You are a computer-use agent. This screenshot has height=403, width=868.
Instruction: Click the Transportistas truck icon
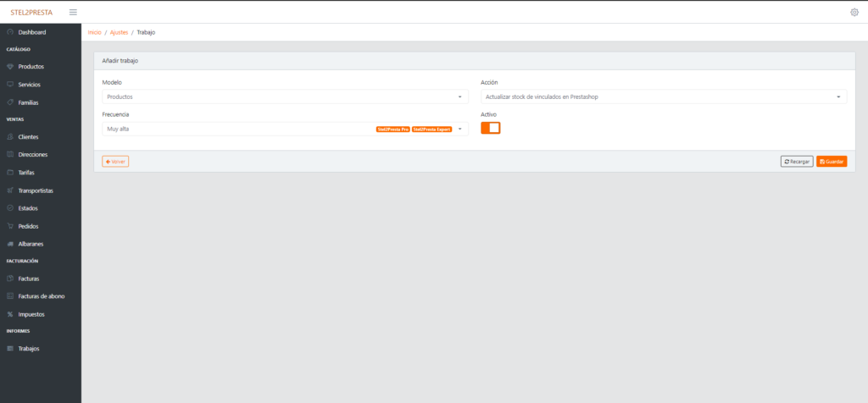(x=10, y=190)
